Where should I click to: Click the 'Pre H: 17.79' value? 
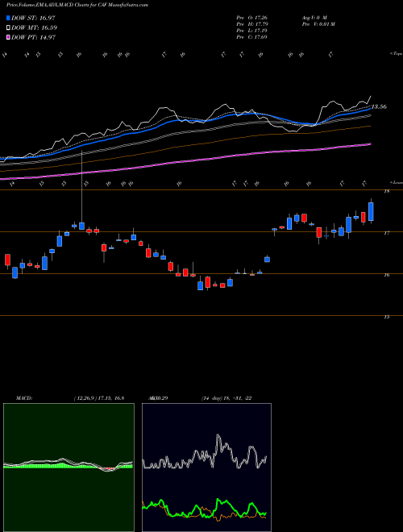[x=252, y=24]
